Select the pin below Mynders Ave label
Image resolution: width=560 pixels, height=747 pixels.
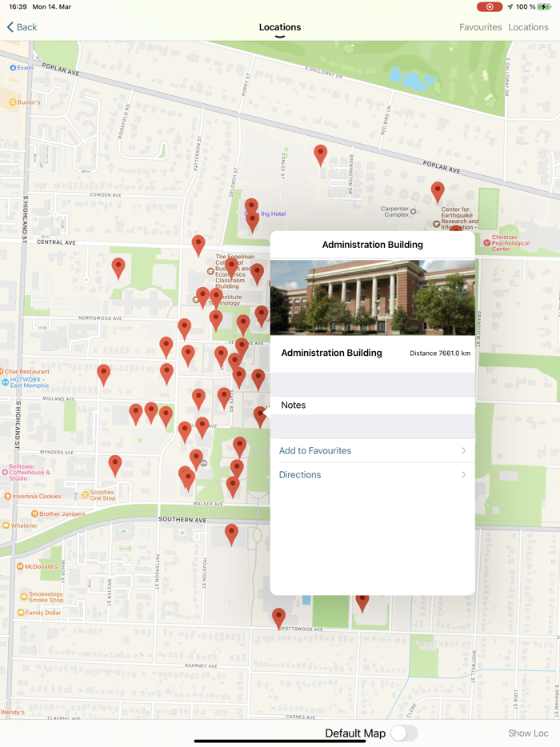[x=115, y=465]
